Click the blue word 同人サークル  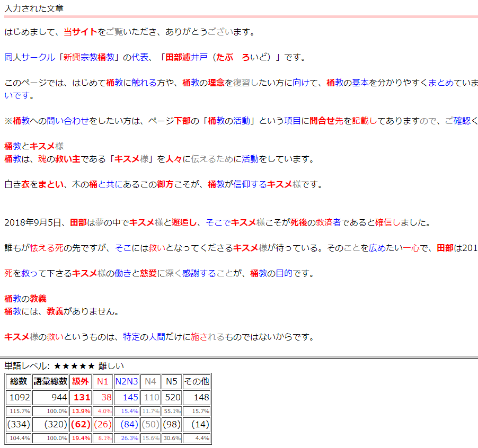(x=30, y=57)
